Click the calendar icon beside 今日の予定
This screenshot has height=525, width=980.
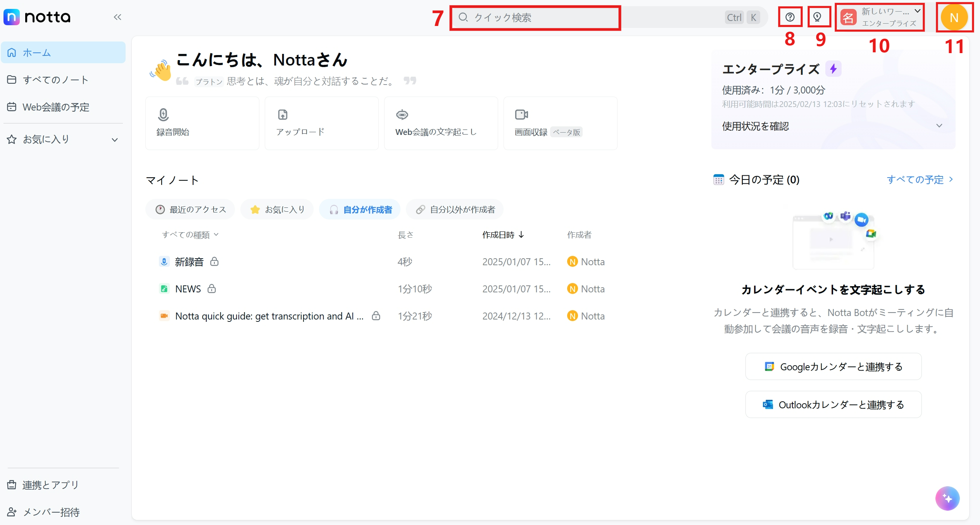(719, 180)
